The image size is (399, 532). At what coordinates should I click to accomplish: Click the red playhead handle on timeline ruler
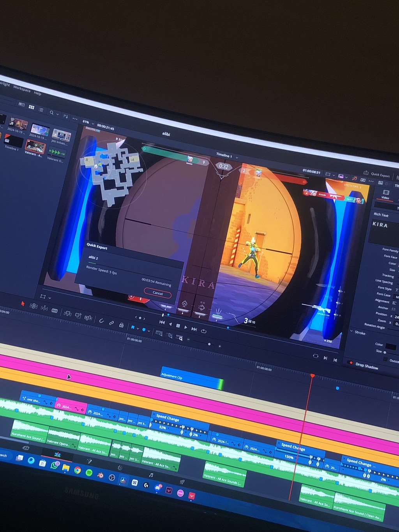312,375
